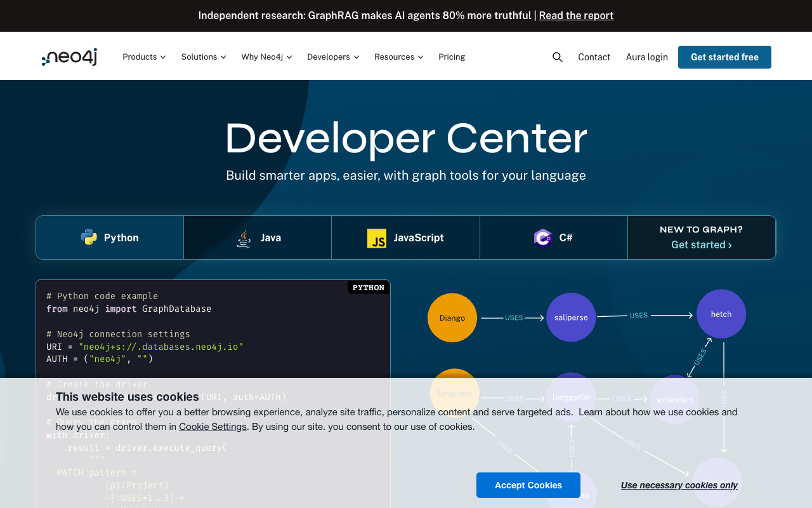Viewport: 812px width, 508px height.
Task: Select the Java language tab
Action: click(x=258, y=237)
